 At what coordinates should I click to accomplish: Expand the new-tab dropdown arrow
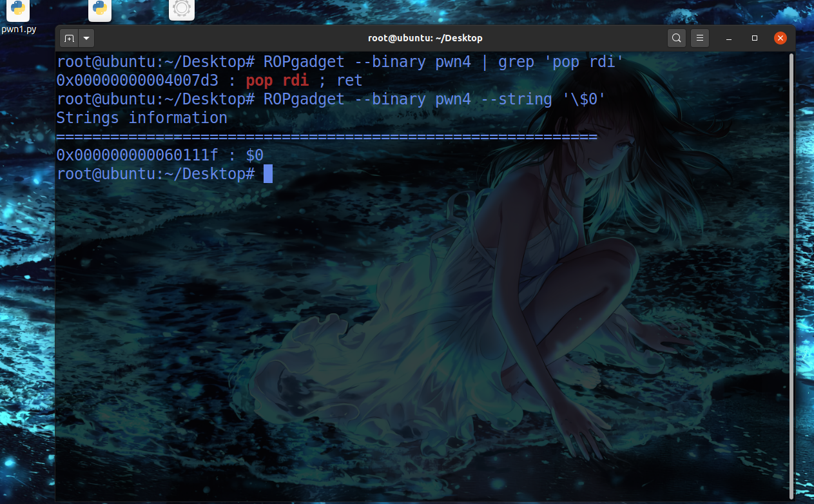pyautogui.click(x=86, y=38)
